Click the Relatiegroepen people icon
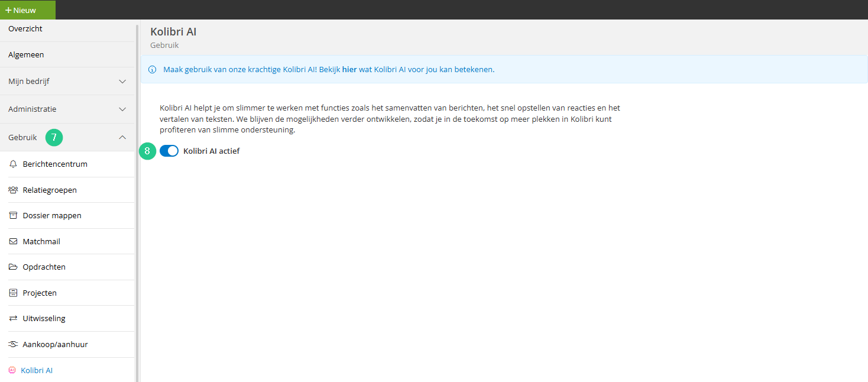 coord(13,190)
